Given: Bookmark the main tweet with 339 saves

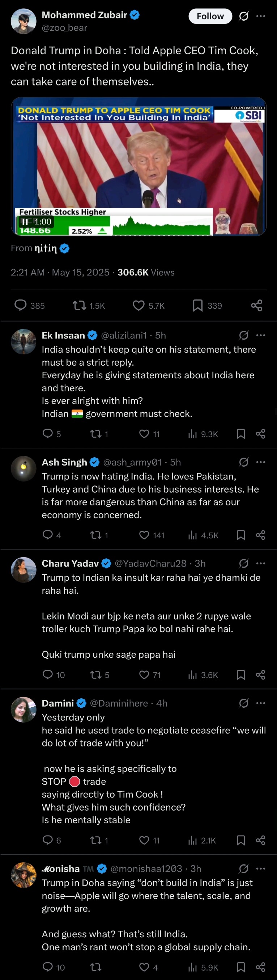Looking at the screenshot, I should click(207, 306).
